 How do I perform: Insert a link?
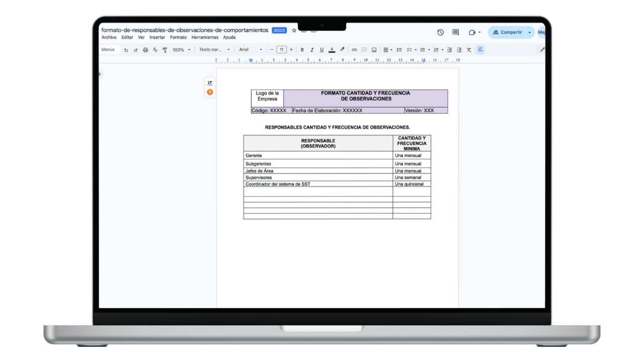pos(354,50)
